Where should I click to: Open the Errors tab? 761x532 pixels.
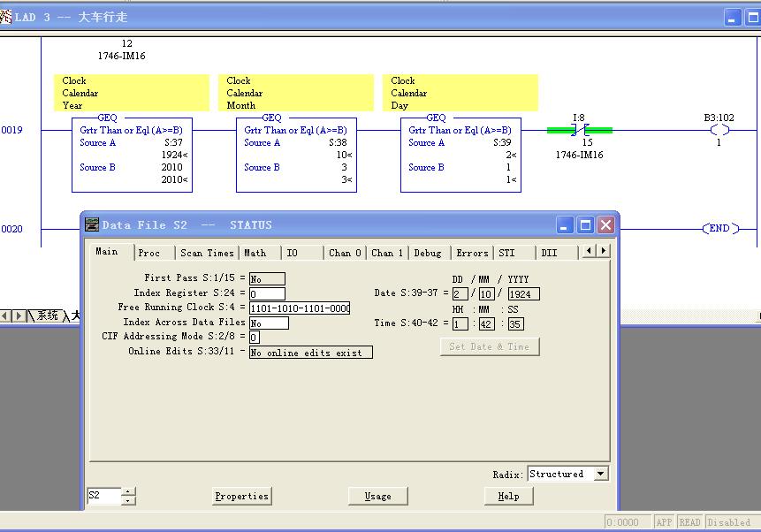(472, 253)
